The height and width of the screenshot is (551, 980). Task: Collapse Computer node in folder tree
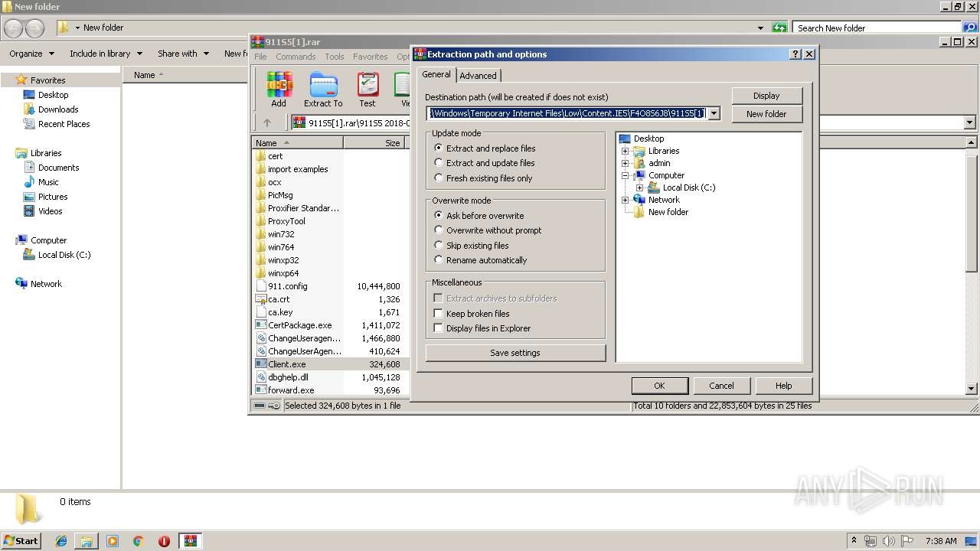click(x=625, y=175)
